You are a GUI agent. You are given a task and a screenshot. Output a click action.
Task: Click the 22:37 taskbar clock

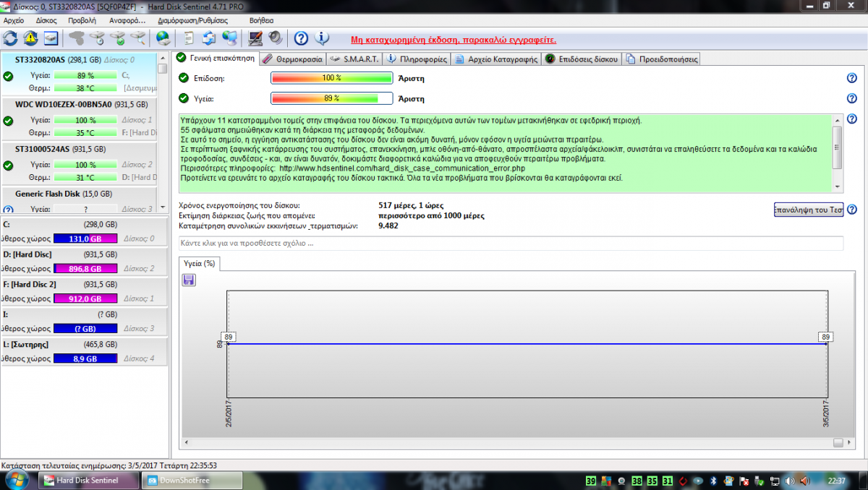pyautogui.click(x=837, y=481)
